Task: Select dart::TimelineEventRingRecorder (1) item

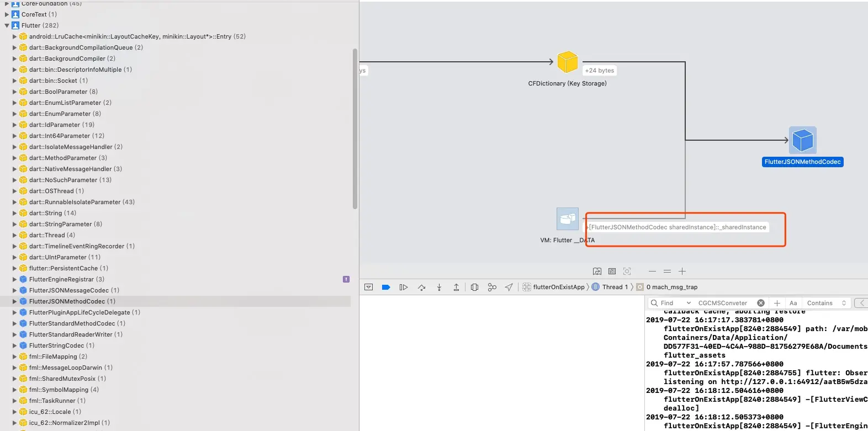Action: click(82, 246)
